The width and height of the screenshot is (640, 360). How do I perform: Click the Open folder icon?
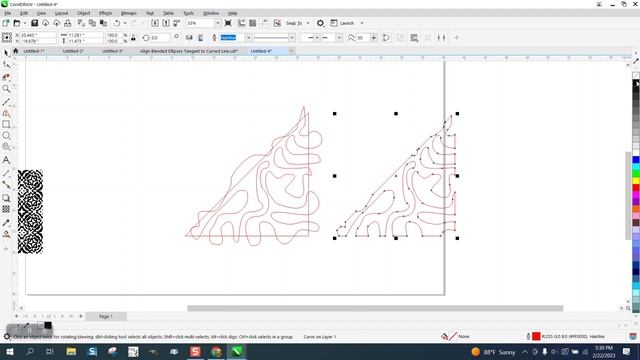[17, 23]
